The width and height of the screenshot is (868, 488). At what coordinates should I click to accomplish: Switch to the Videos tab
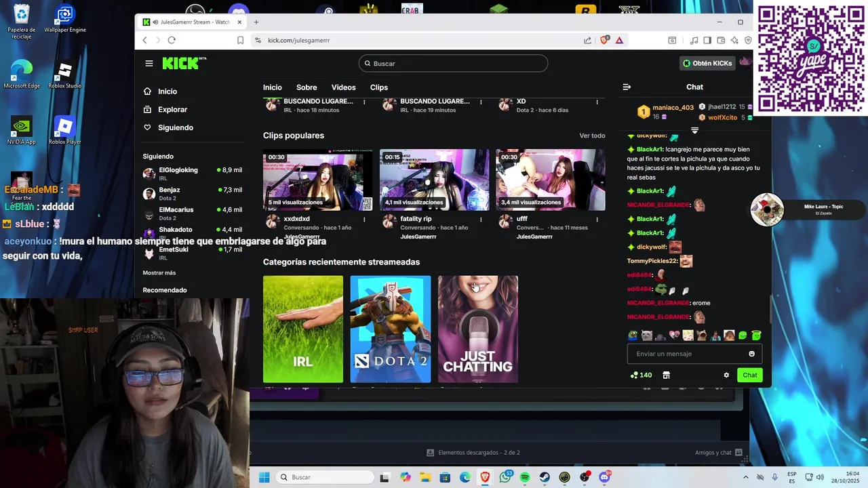[x=343, y=87]
